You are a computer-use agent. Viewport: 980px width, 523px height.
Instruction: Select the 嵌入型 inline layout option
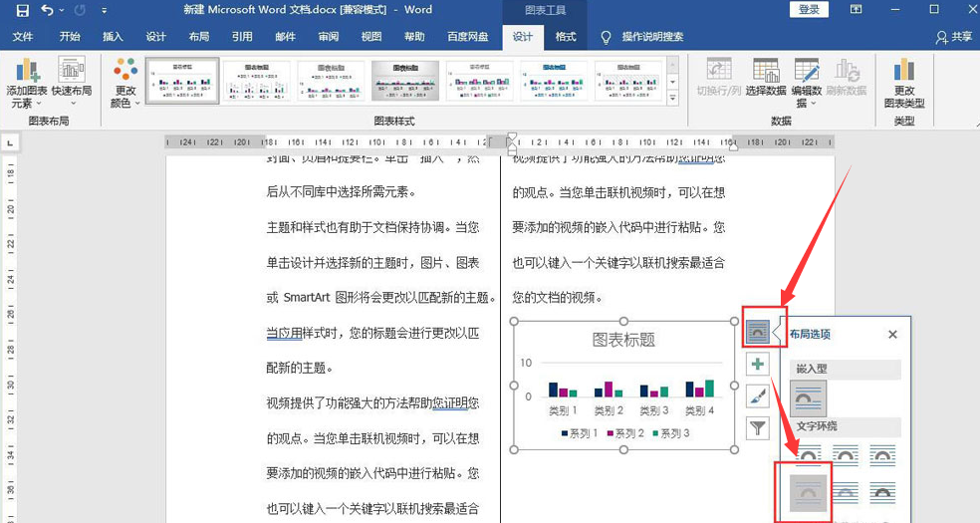809,398
